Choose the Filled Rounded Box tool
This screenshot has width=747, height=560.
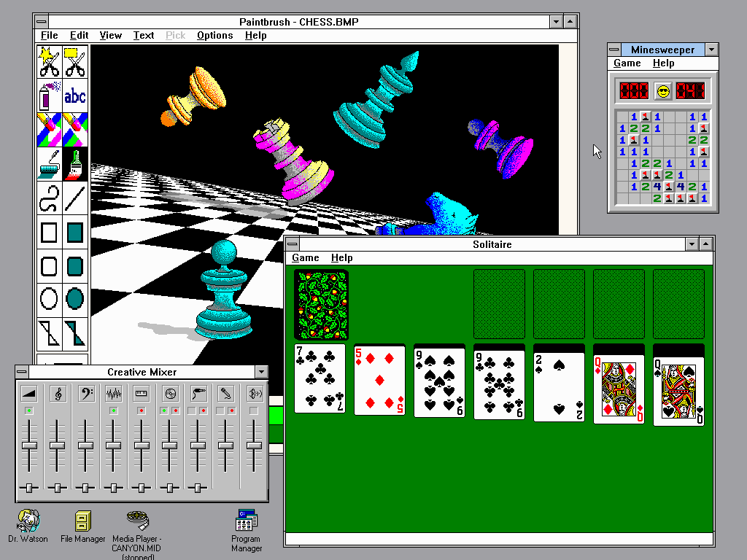click(x=75, y=266)
